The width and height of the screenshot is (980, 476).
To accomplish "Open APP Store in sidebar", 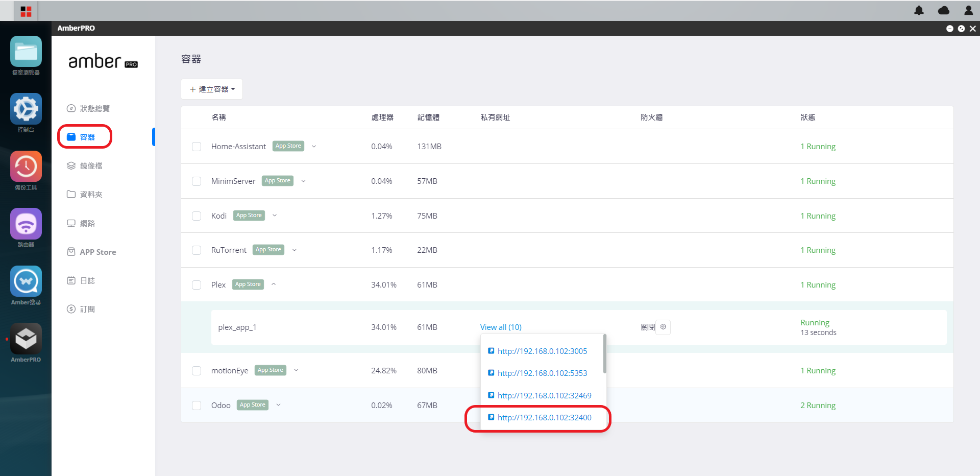I will [92, 252].
